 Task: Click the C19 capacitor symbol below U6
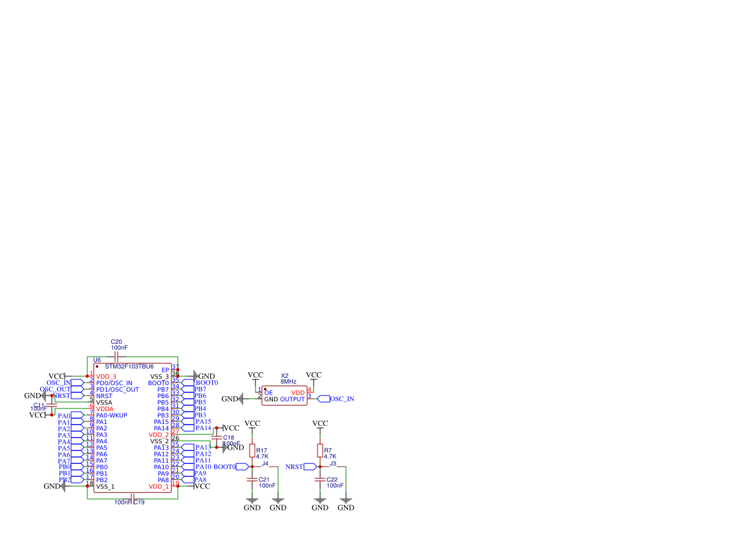click(133, 498)
